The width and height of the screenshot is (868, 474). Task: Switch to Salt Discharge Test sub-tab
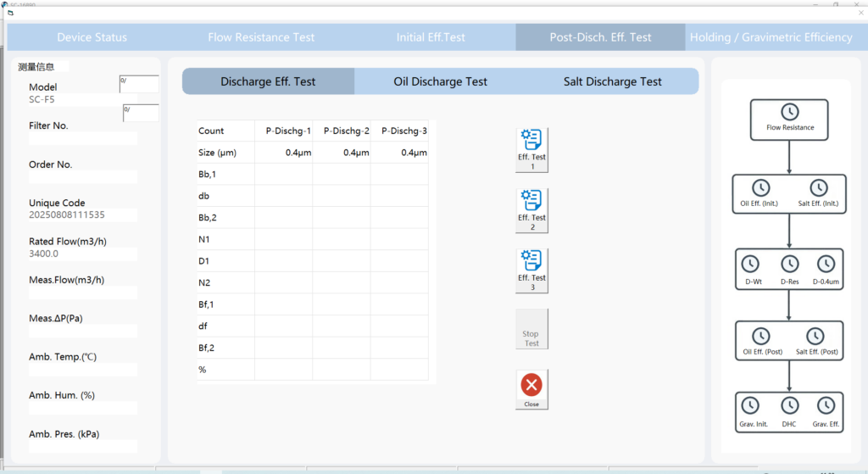click(x=612, y=81)
